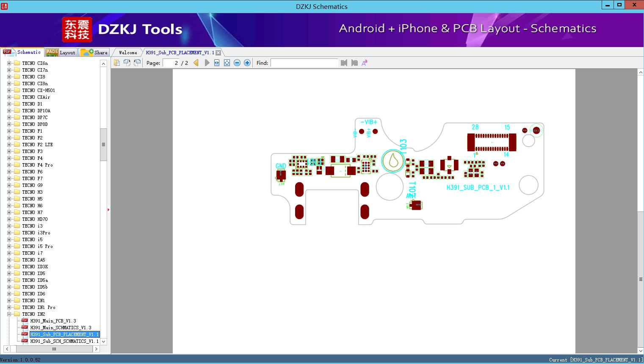The width and height of the screenshot is (644, 364).
Task: Select the TECNO ID3K folder
Action: (x=35, y=267)
